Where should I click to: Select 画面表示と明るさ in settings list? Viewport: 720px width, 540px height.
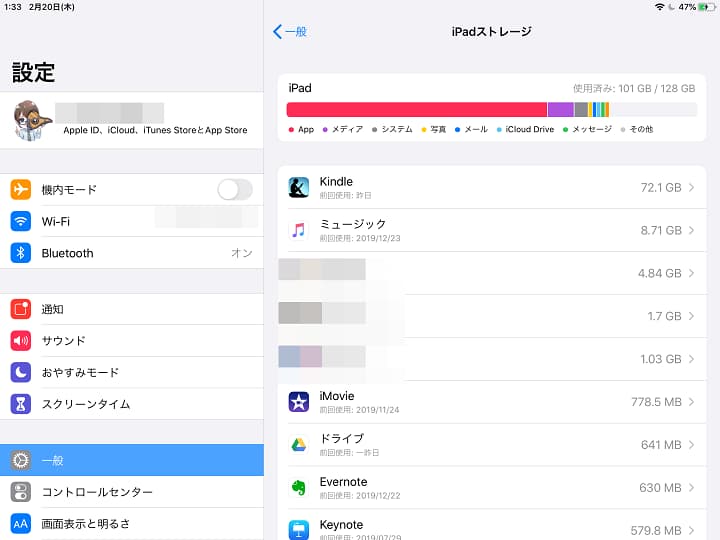(132, 523)
